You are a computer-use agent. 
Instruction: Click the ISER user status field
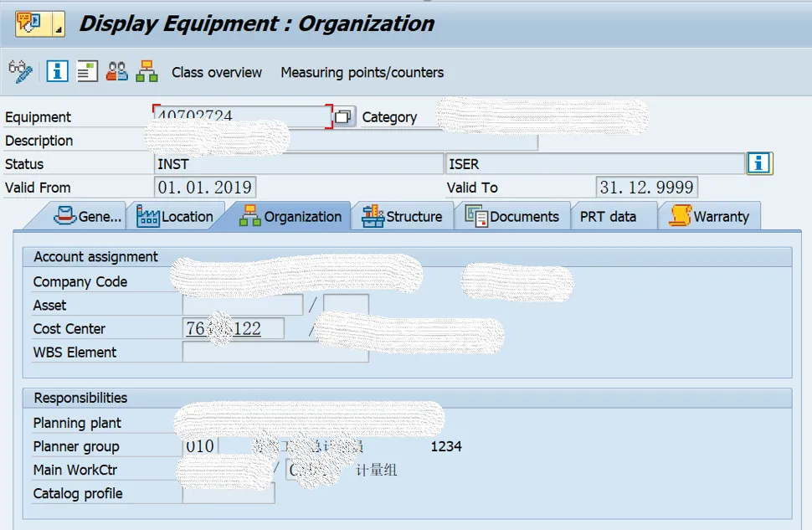[x=594, y=164]
